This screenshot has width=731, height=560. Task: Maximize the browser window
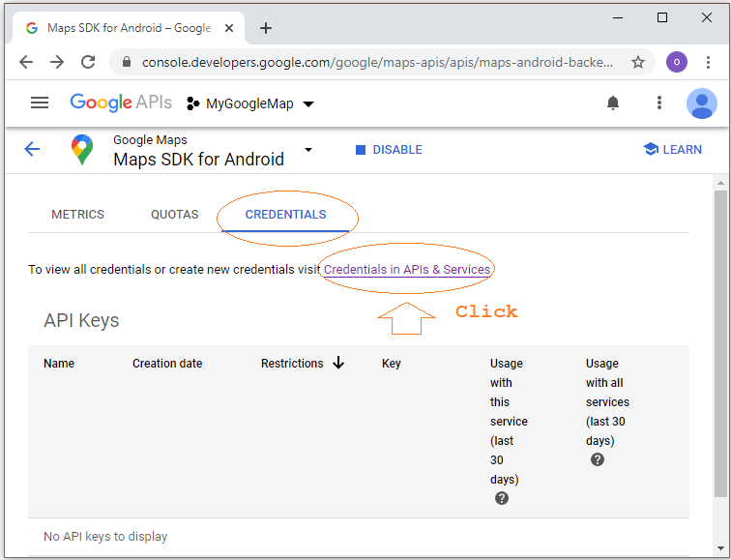(x=662, y=17)
